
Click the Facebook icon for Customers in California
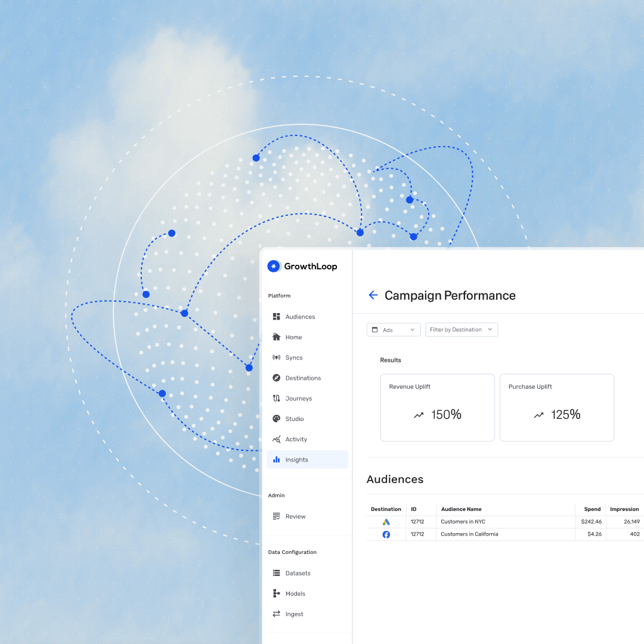click(386, 534)
